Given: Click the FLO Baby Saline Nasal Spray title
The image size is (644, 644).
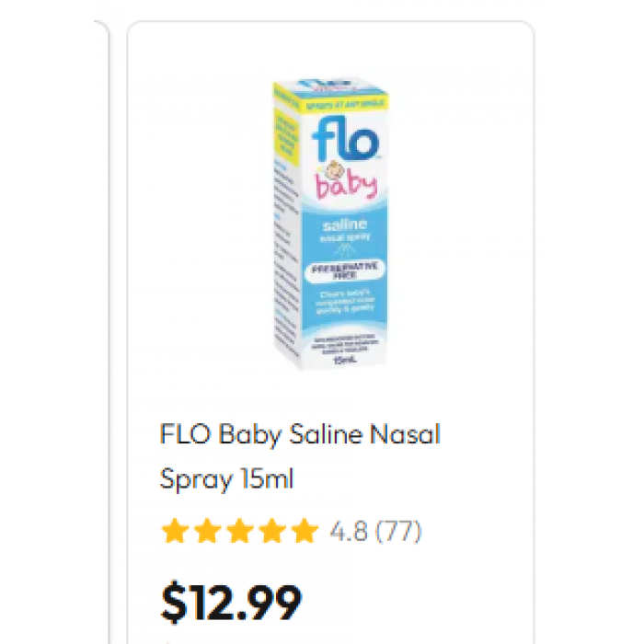Looking at the screenshot, I should click(300, 433).
